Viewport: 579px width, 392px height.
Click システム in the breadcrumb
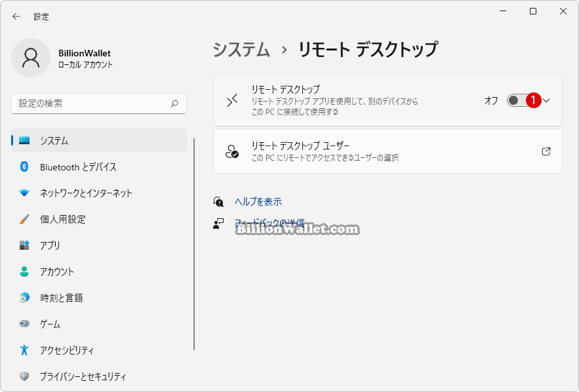(241, 49)
